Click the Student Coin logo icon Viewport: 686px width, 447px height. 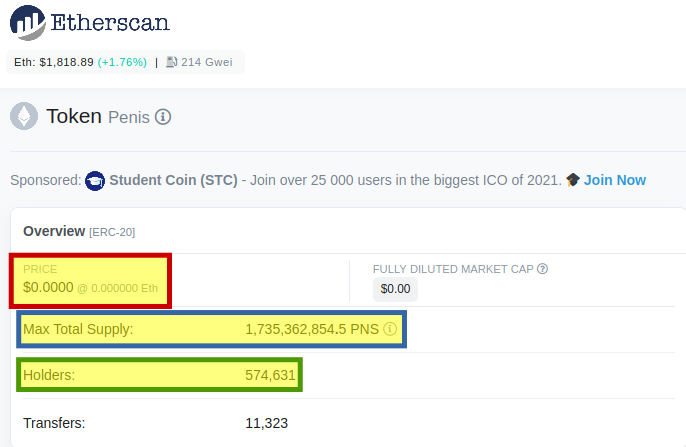point(95,181)
